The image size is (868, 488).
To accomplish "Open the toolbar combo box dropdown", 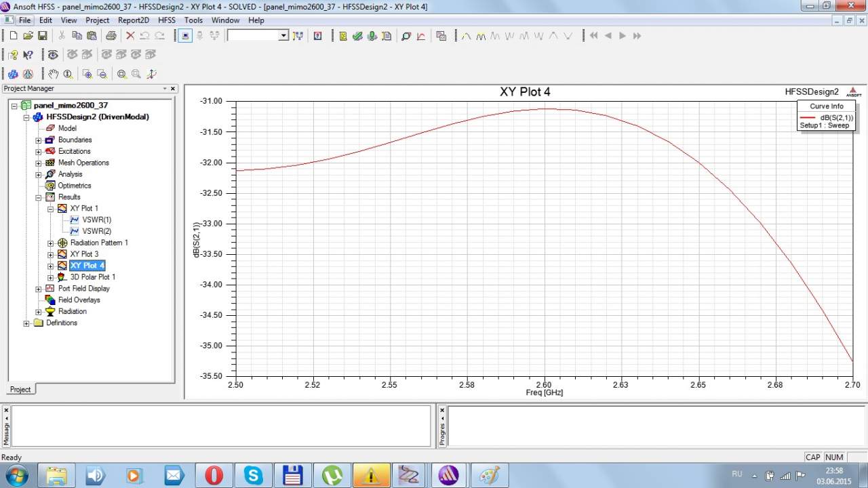I will [x=283, y=36].
